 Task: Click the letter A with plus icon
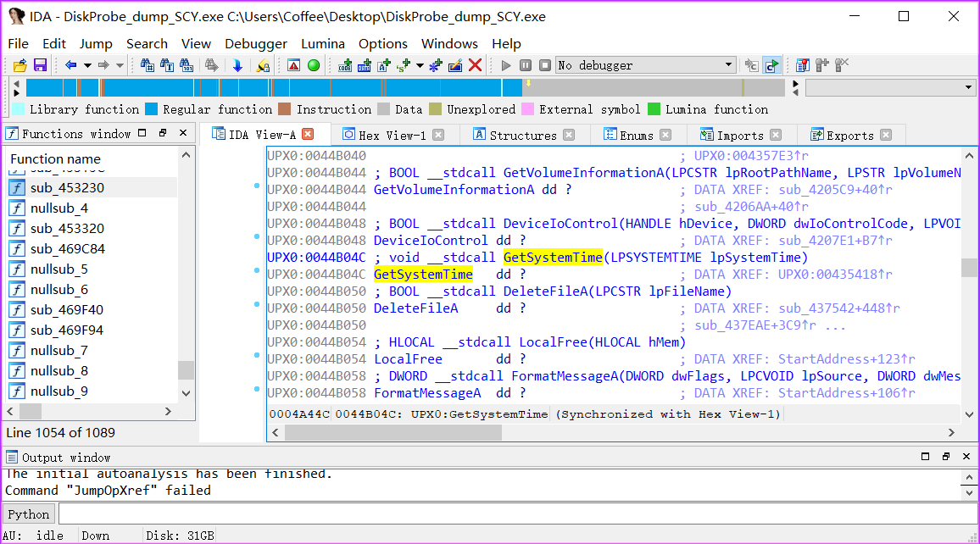[x=384, y=65]
